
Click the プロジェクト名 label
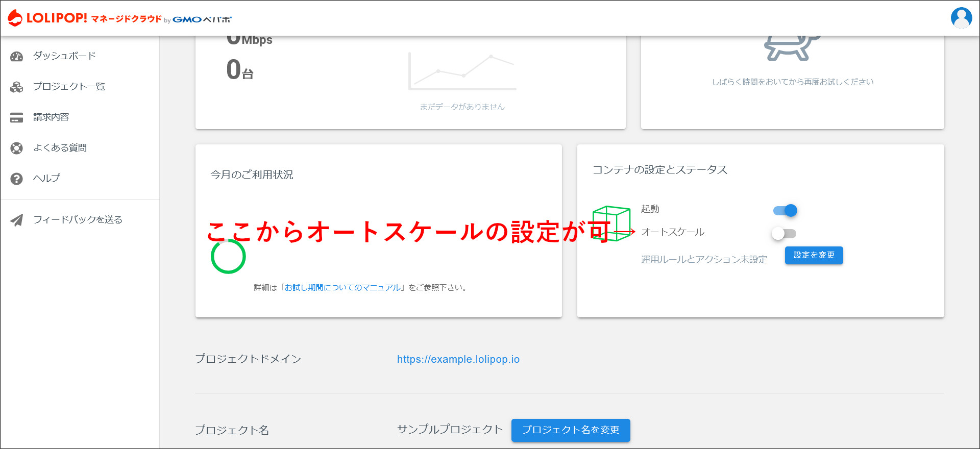(232, 431)
